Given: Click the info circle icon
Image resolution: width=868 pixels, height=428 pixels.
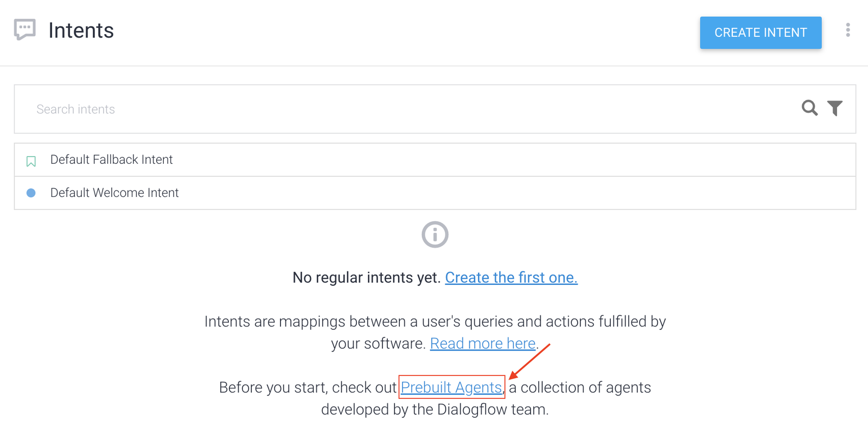Looking at the screenshot, I should (434, 234).
